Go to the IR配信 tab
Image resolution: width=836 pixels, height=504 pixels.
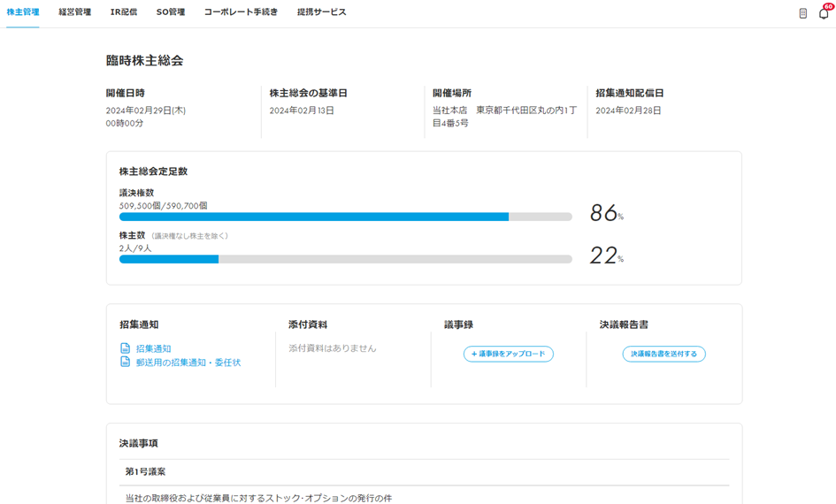[124, 11]
